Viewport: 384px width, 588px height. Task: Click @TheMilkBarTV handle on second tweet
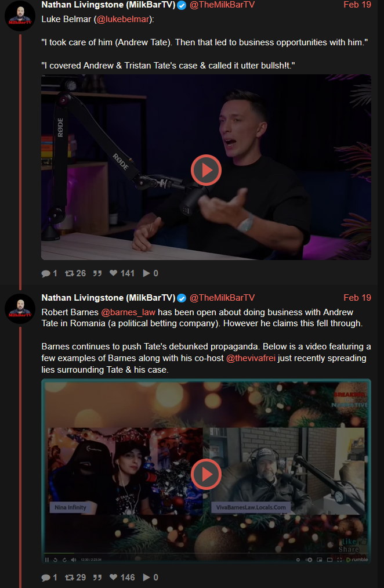(x=222, y=298)
